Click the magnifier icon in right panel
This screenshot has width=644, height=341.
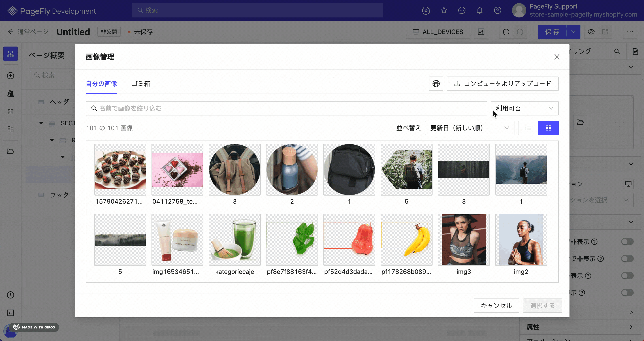click(x=617, y=51)
